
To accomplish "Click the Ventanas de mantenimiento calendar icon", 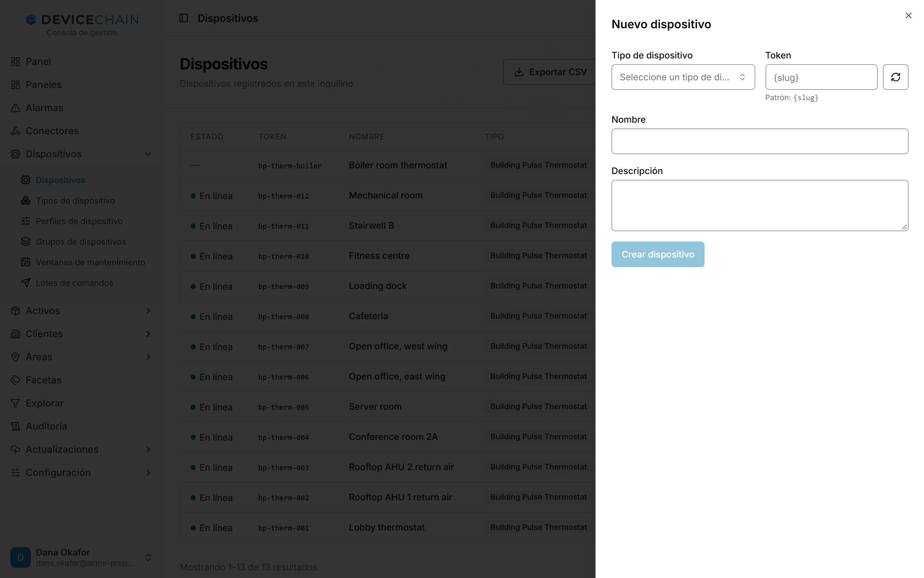I will point(26,262).
